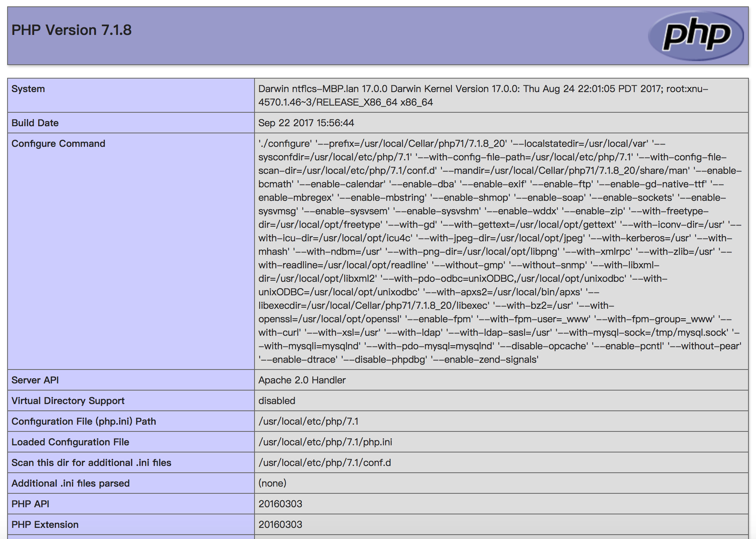Click the 'Apache 2.0 Handler' value
The height and width of the screenshot is (539, 756).
click(302, 380)
